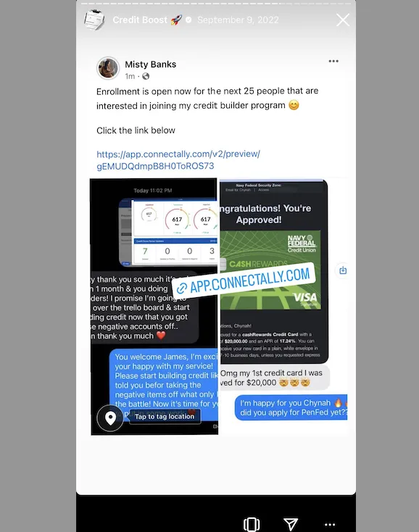Screen dimensions: 419x532
Task: Click the save/download icon beside image
Action: click(343, 270)
